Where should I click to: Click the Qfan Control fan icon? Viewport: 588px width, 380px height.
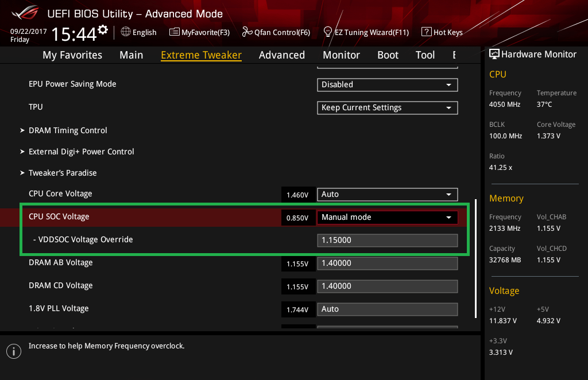point(247,32)
